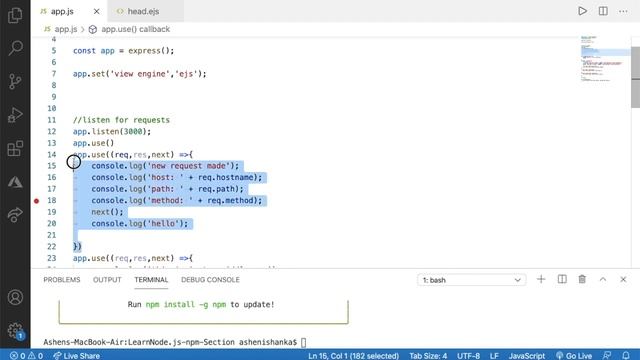Click errors and warnings count in status bar
The image size is (640, 360).
pos(26,356)
